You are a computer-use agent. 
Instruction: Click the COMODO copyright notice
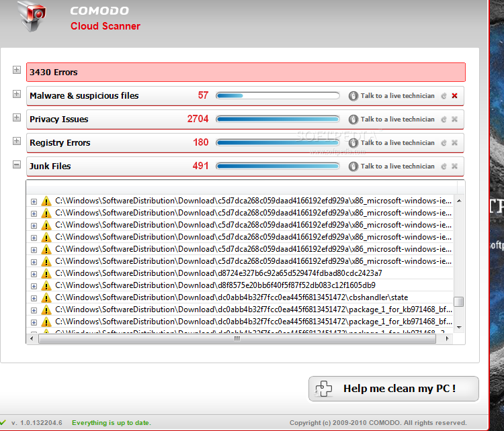(378, 423)
